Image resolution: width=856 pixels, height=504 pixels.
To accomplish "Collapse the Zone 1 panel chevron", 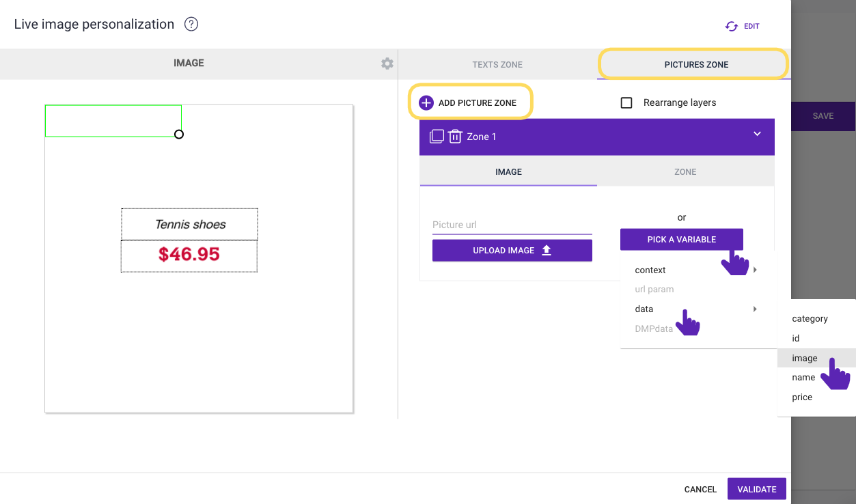I will coord(757,134).
